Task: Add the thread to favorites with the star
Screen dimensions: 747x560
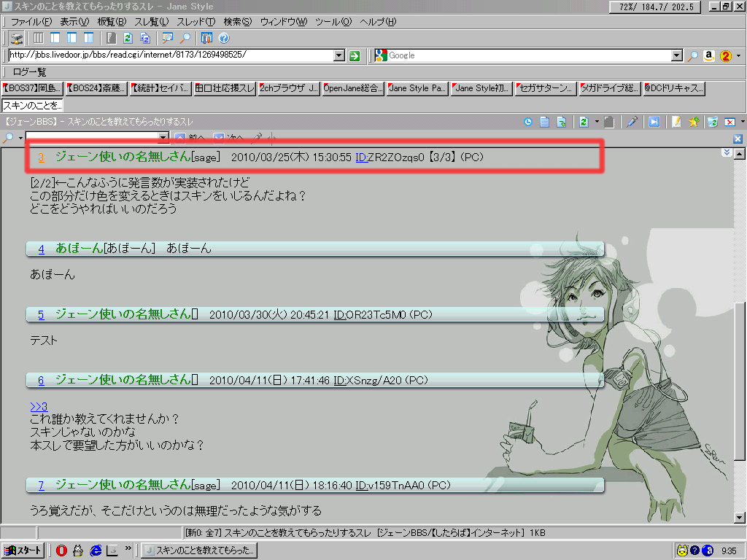Action: 693,122
